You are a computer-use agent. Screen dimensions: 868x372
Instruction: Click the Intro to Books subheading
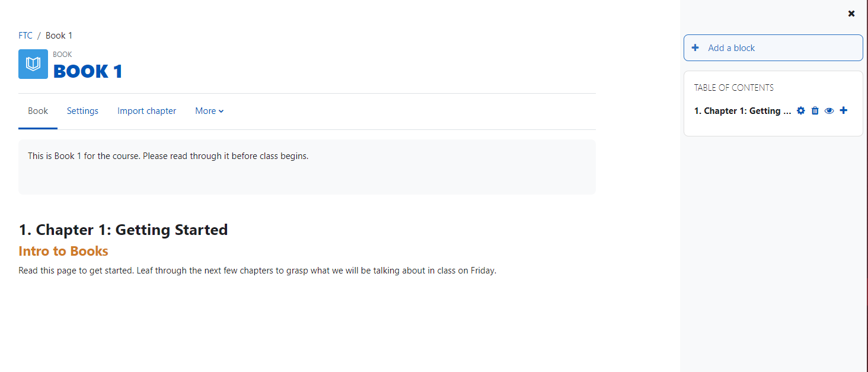[63, 251]
